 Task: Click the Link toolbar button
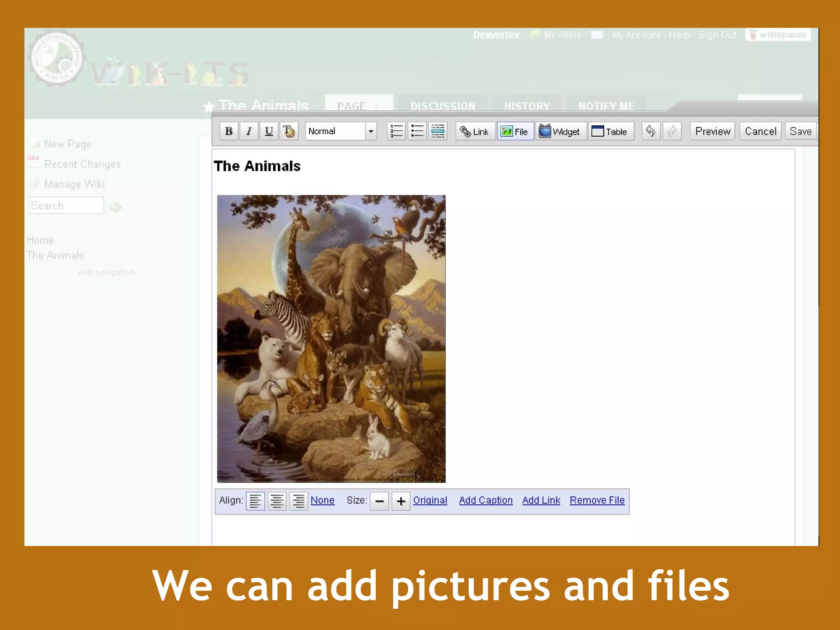tap(475, 132)
